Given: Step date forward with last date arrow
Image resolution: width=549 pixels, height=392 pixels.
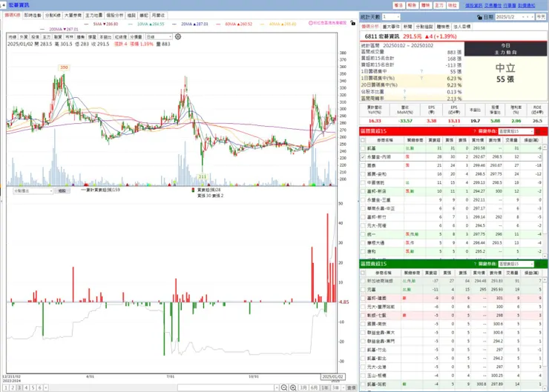Looking at the screenshot, I should tap(532, 17).
